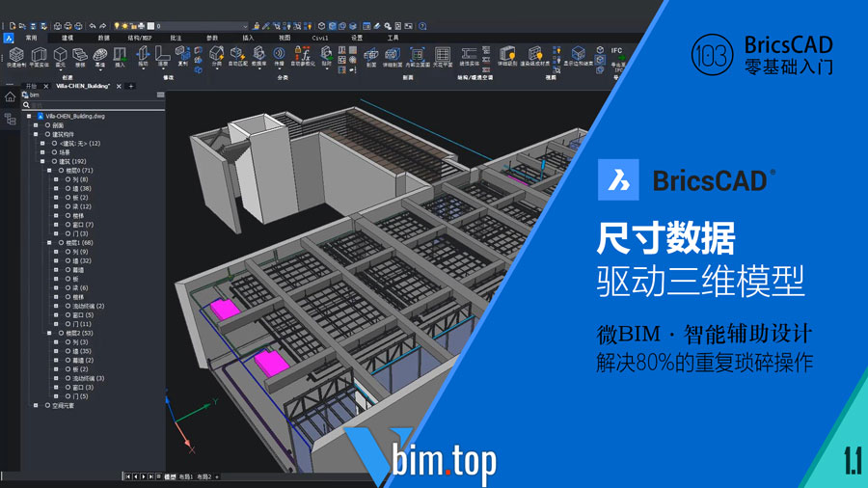Open the Civil ribbon tab

tap(319, 38)
